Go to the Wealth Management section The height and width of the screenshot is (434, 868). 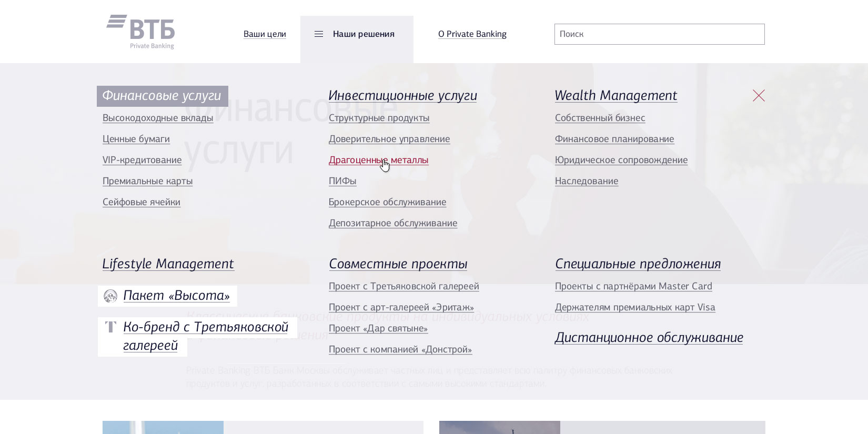(615, 96)
